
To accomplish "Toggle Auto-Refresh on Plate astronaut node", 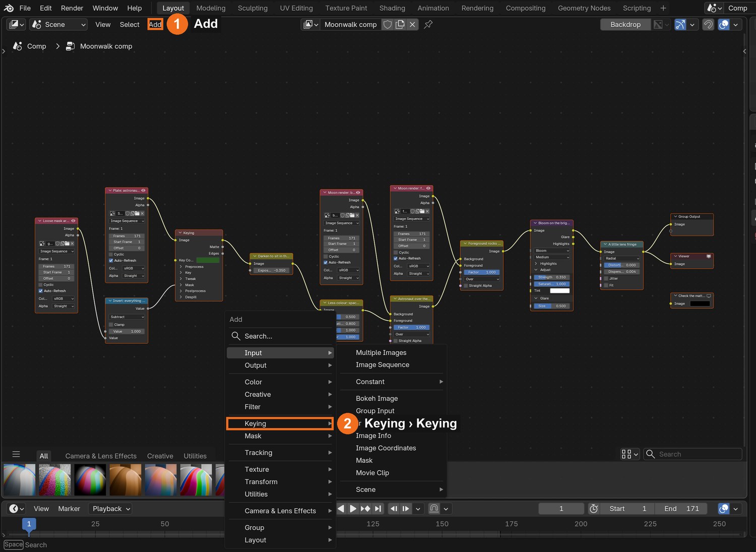I will tap(111, 261).
